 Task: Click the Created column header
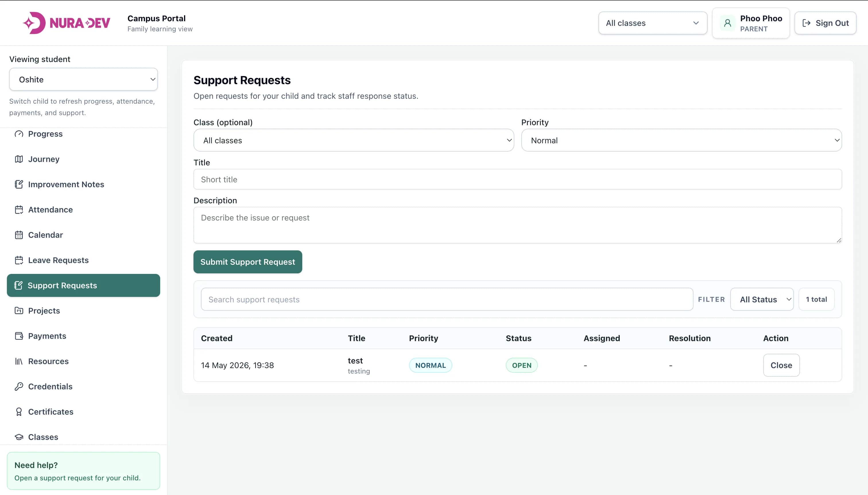[216, 338]
